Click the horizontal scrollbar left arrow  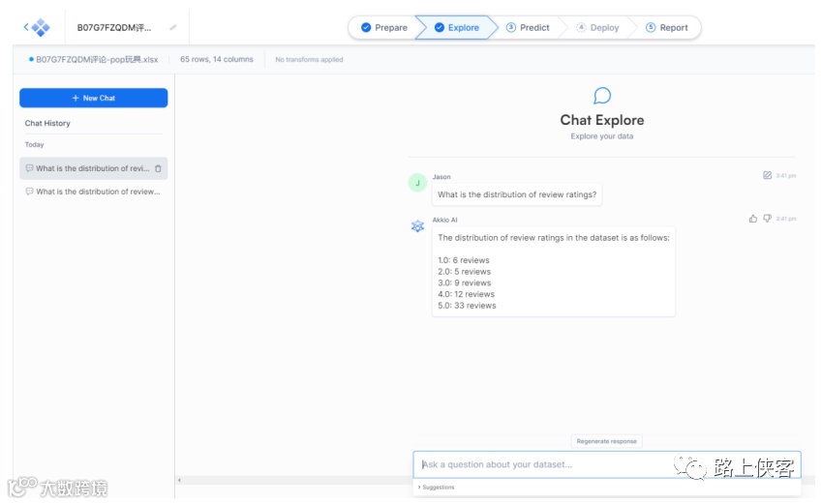tap(180, 480)
